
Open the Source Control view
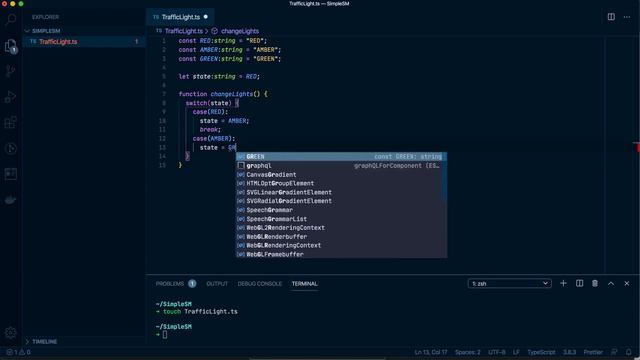point(11,71)
